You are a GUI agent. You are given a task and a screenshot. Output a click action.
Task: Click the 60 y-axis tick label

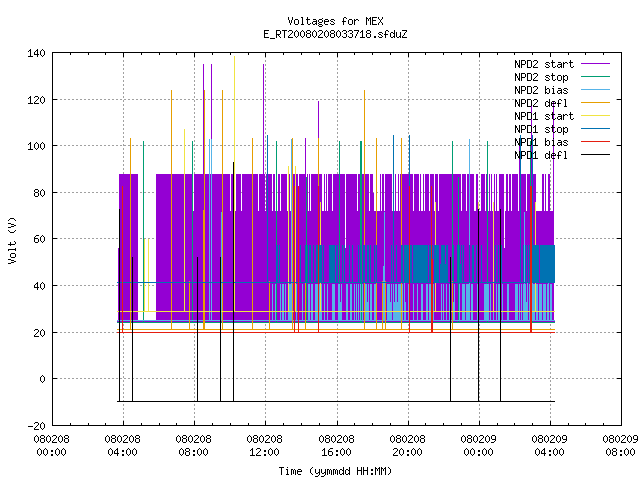point(39,239)
